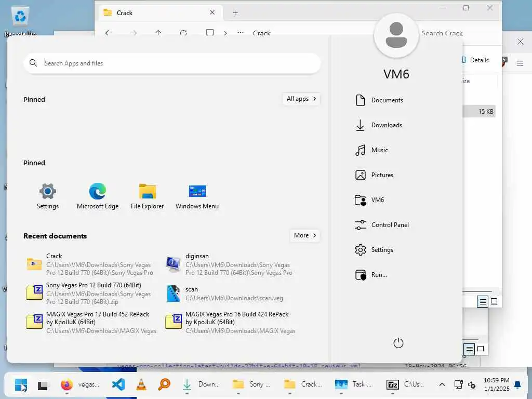Show hidden system tray icons
The image size is (532, 399).
(442, 384)
